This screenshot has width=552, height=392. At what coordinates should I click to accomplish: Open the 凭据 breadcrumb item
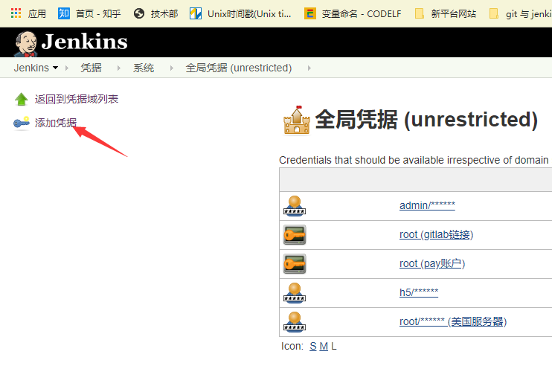(x=92, y=68)
